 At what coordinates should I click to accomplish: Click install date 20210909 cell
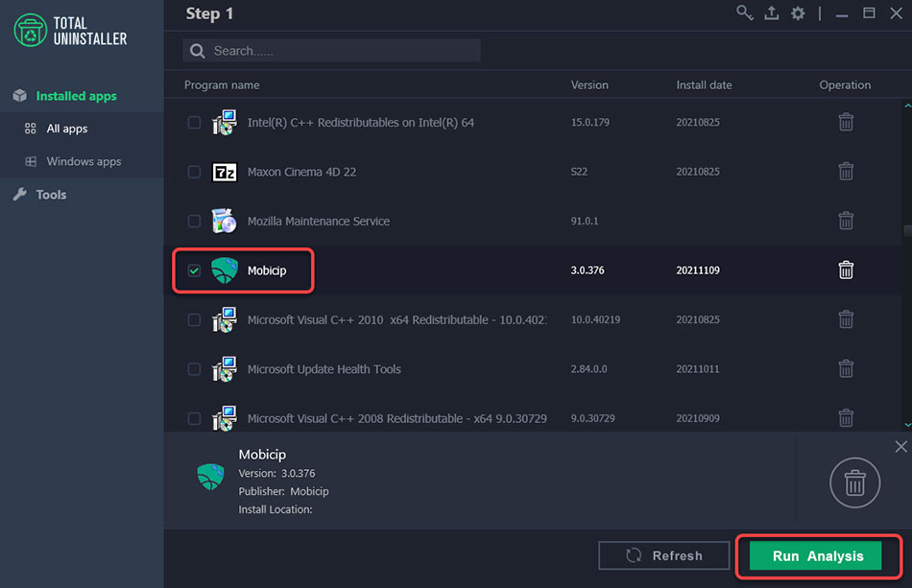coord(698,418)
